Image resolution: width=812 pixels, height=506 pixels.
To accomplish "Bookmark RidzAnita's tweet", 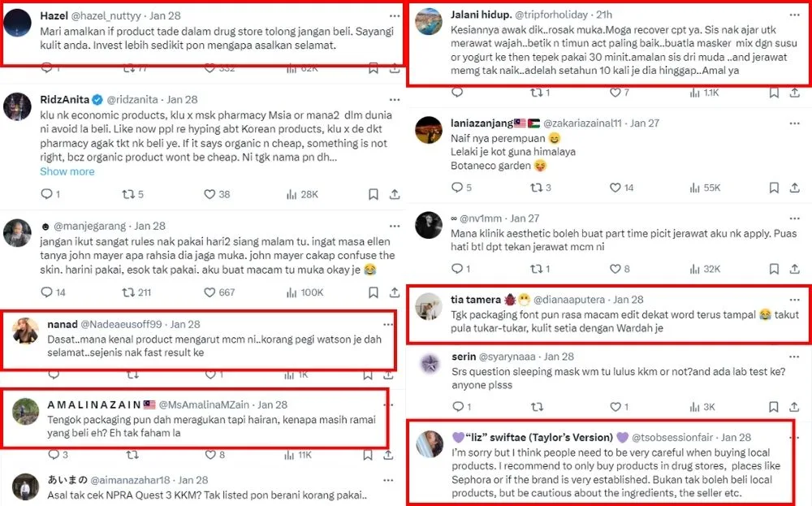I will coord(374,194).
